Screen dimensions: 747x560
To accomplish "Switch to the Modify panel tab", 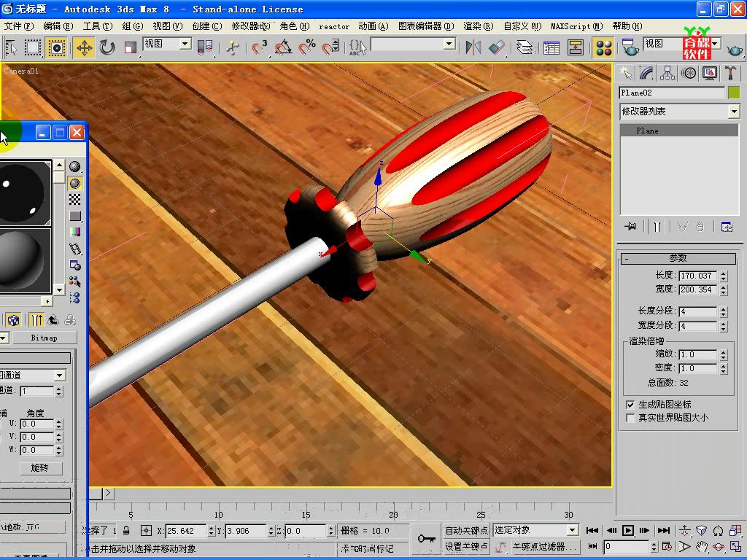I will 646,73.
